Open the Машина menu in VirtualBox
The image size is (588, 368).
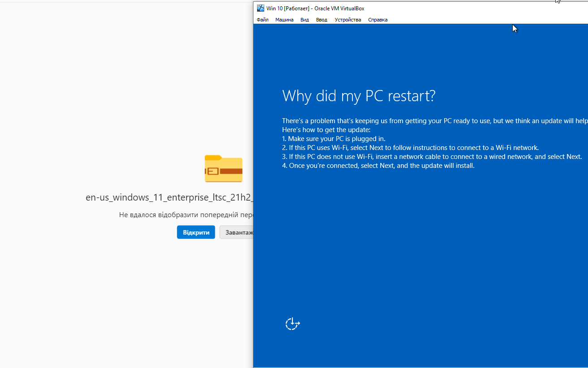tap(284, 20)
